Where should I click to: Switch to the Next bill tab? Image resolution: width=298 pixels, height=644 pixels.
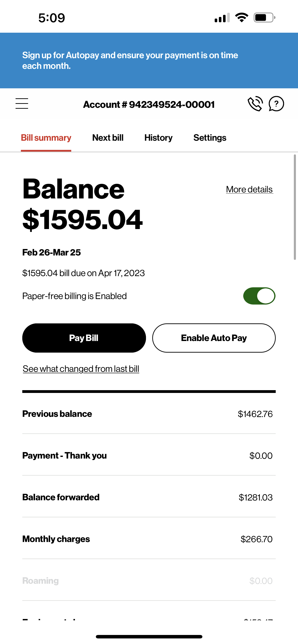tap(108, 138)
